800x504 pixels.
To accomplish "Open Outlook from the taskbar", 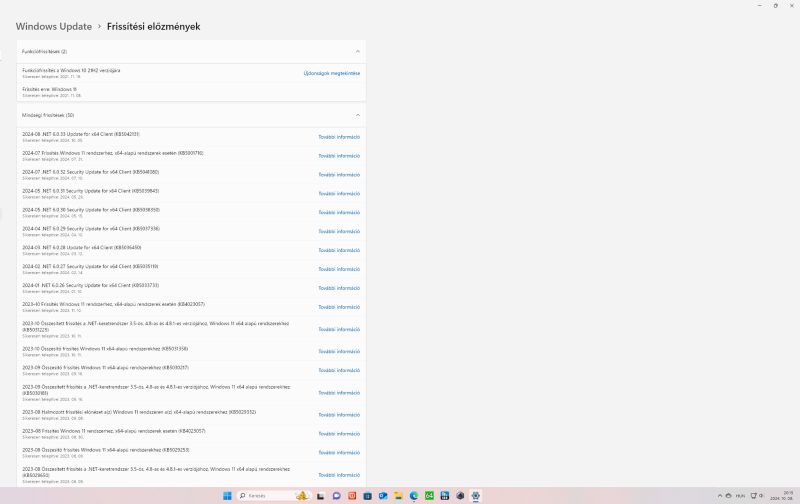I will (x=383, y=496).
